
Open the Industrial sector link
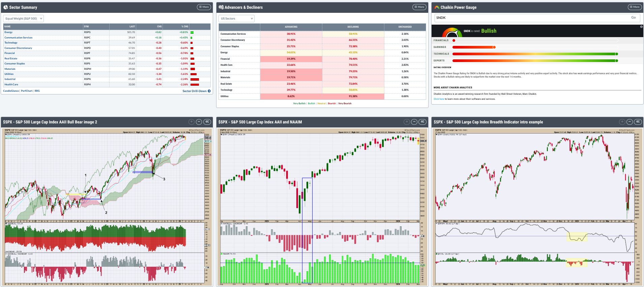pyautogui.click(x=10, y=79)
